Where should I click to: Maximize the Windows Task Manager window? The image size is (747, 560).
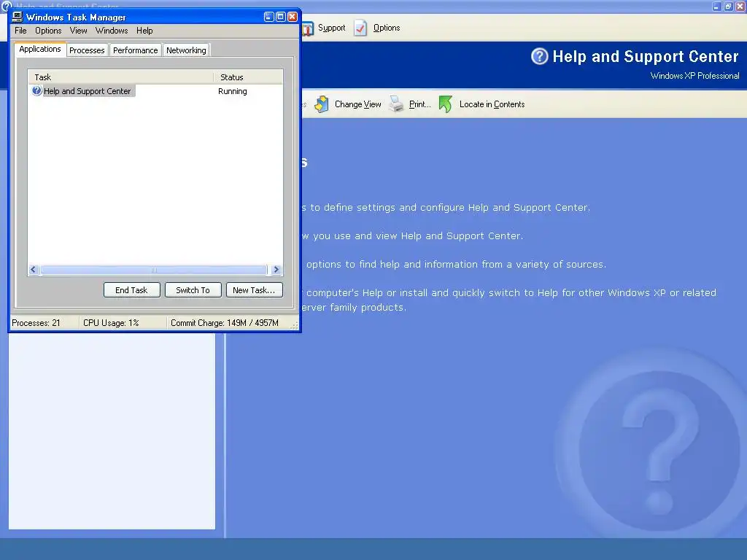[281, 17]
